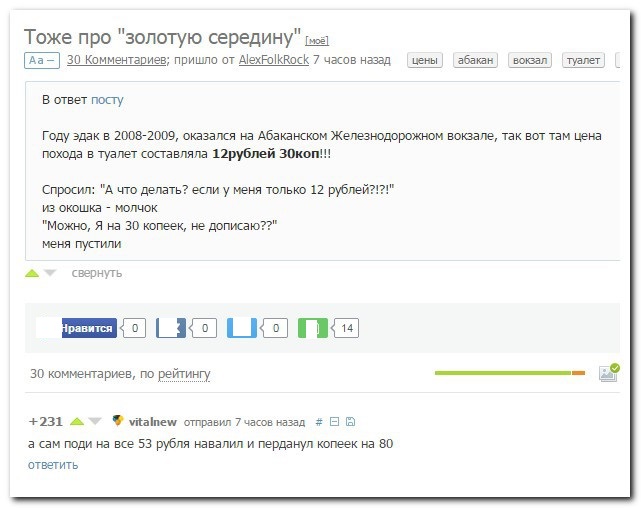The width and height of the screenshot is (641, 508).
Task: Toggle font size with Aa button
Action: coord(41,60)
